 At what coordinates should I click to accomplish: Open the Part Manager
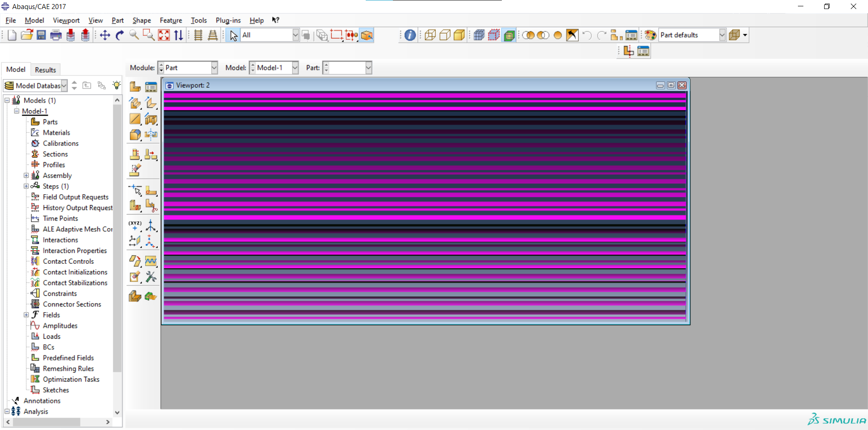pos(151,87)
